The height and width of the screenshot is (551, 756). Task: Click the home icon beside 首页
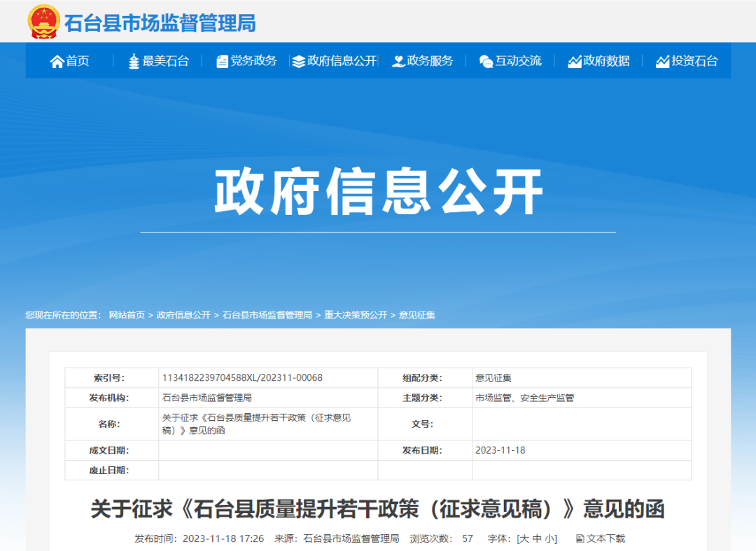59,61
